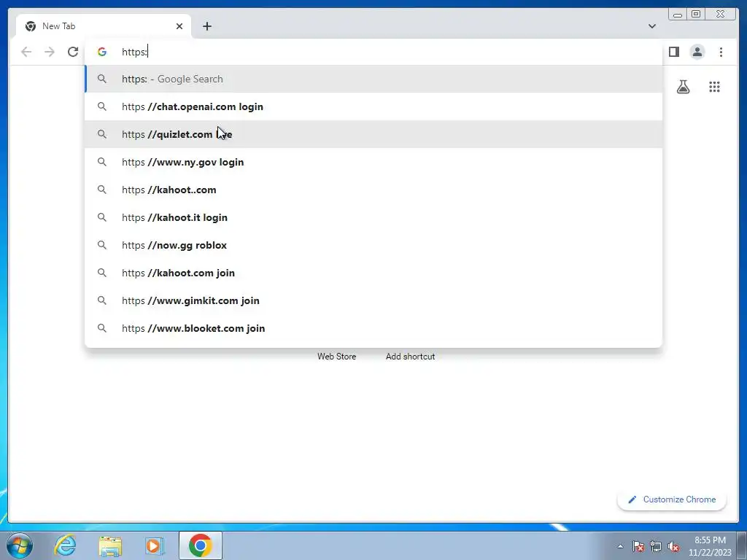Click the browser Back arrow

pyautogui.click(x=26, y=52)
